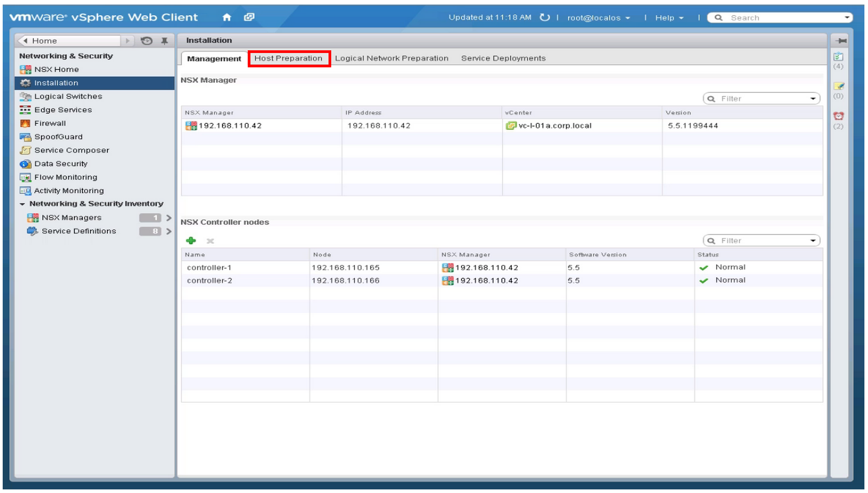Sort controllers by Status column header
Image resolution: width=868 pixels, height=493 pixels.
point(758,255)
